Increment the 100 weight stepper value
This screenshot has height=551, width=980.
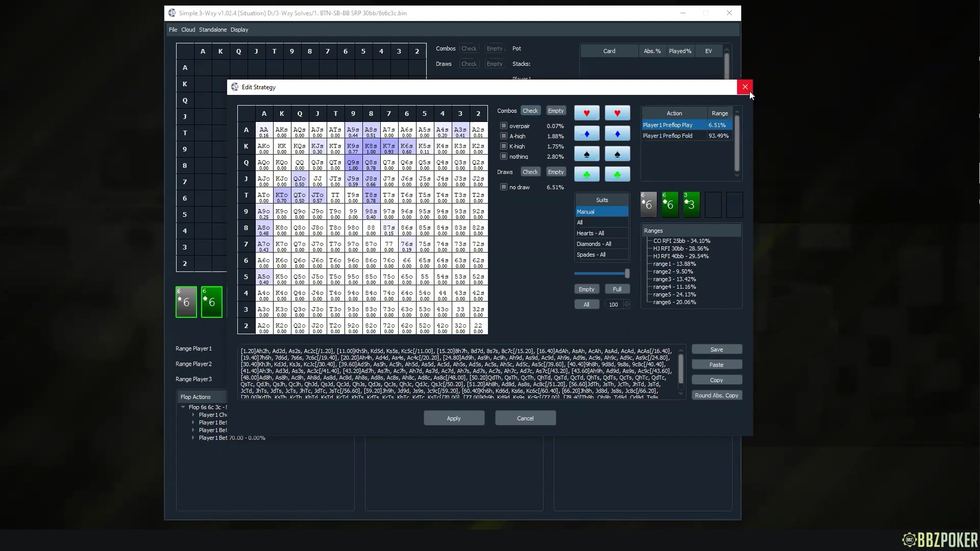627,302
